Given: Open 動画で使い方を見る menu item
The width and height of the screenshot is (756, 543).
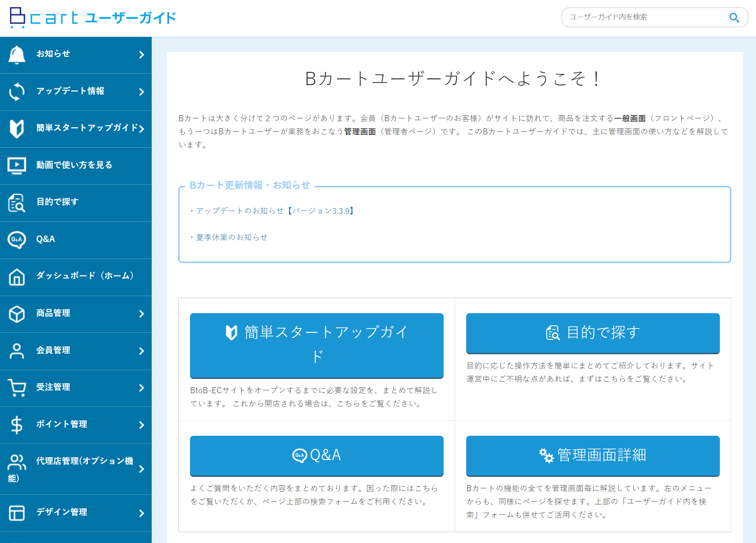Looking at the screenshot, I should (x=76, y=166).
